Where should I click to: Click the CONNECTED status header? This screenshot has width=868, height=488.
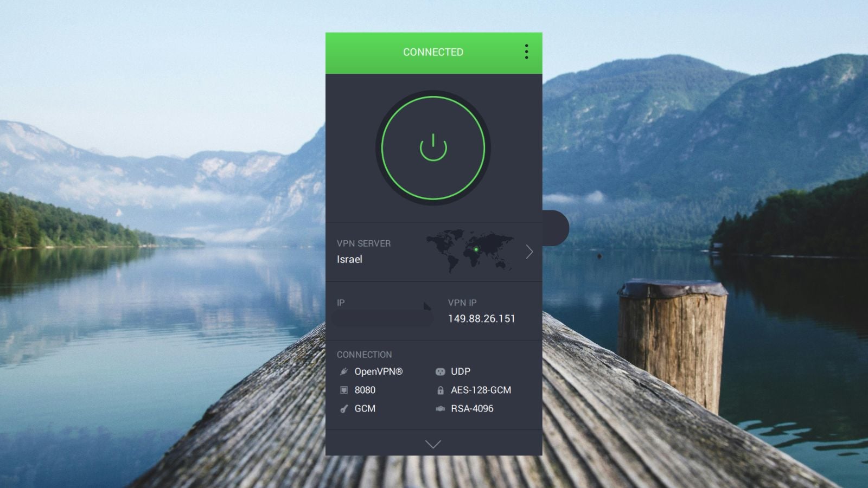[x=433, y=52]
